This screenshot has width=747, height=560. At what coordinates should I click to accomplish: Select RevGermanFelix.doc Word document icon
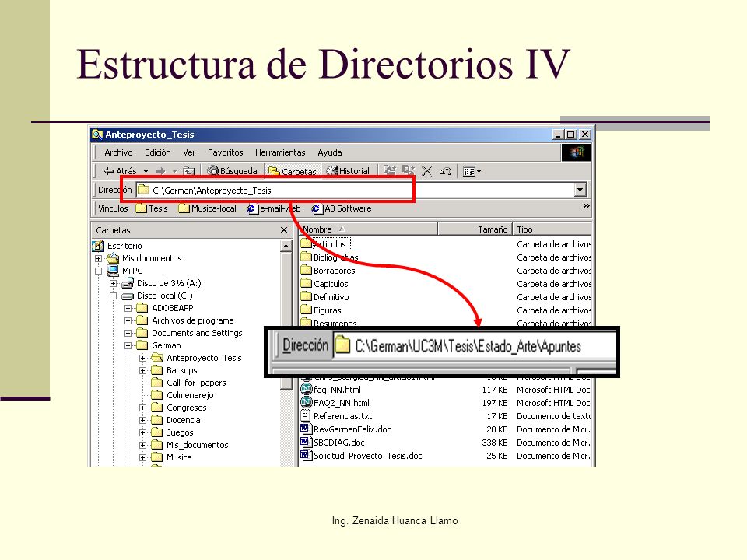(x=306, y=429)
